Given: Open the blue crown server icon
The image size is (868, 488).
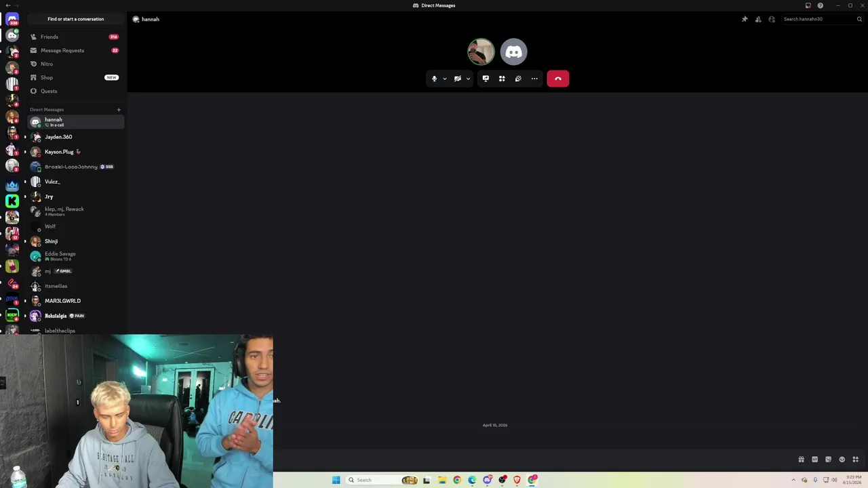Looking at the screenshot, I should [12, 184].
